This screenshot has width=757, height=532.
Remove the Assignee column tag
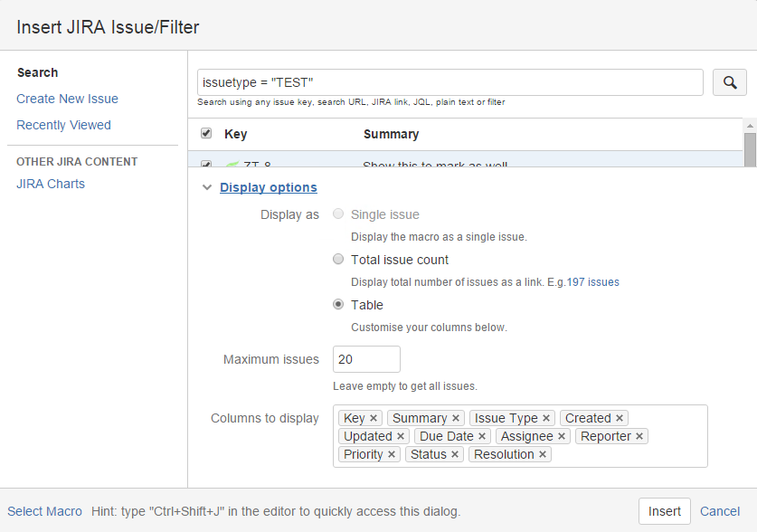[562, 436]
